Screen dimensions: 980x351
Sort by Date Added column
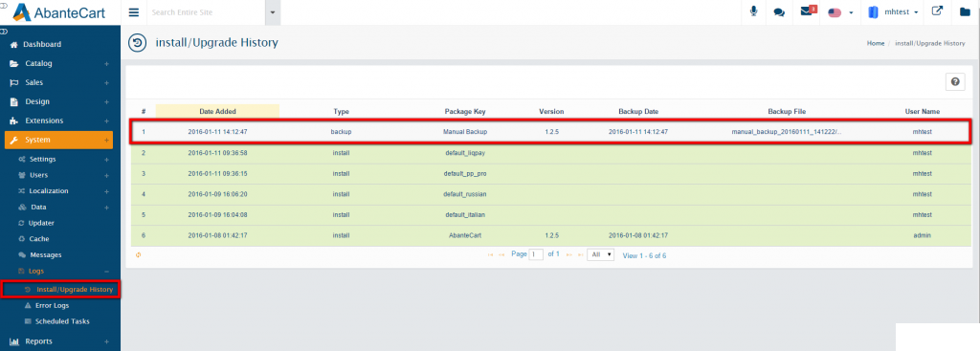tap(217, 111)
